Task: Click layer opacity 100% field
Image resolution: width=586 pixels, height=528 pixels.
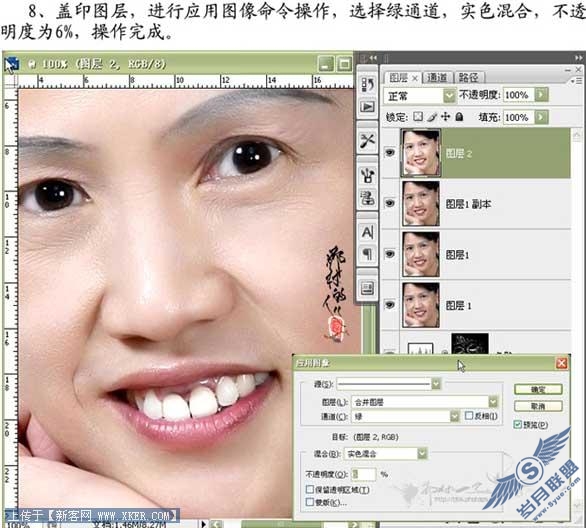Action: pyautogui.click(x=519, y=95)
